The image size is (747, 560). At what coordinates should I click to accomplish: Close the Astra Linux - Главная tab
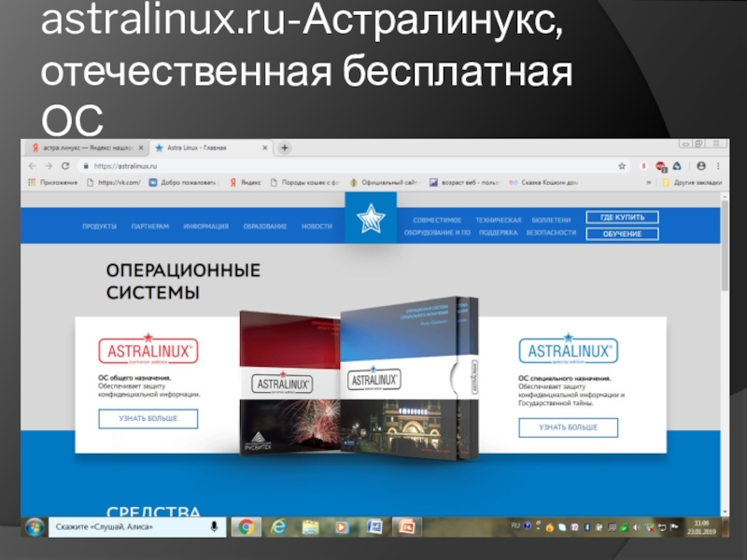[265, 148]
